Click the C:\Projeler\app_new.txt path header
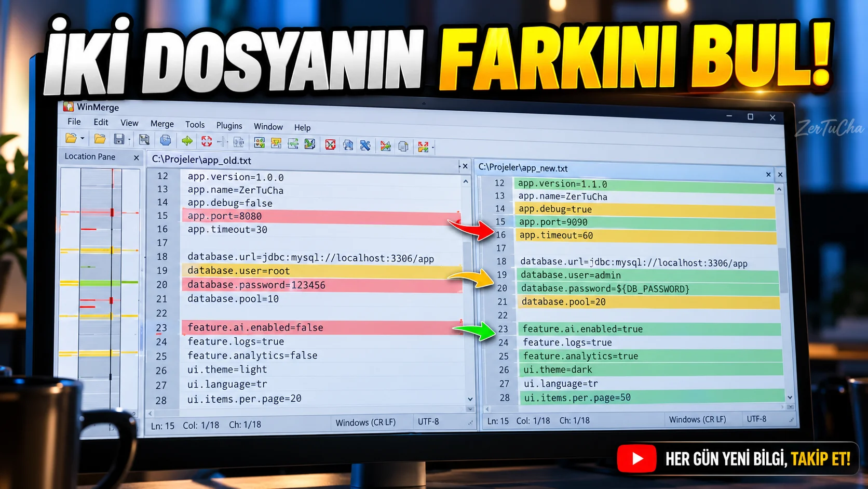The height and width of the screenshot is (489, 868). click(523, 168)
